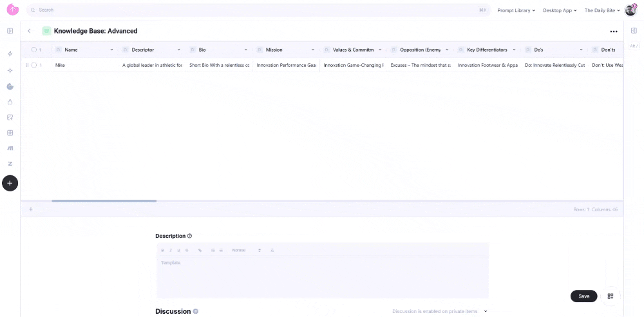This screenshot has width=644, height=317.
Task: Click the Bio column type icon
Action: tap(192, 50)
